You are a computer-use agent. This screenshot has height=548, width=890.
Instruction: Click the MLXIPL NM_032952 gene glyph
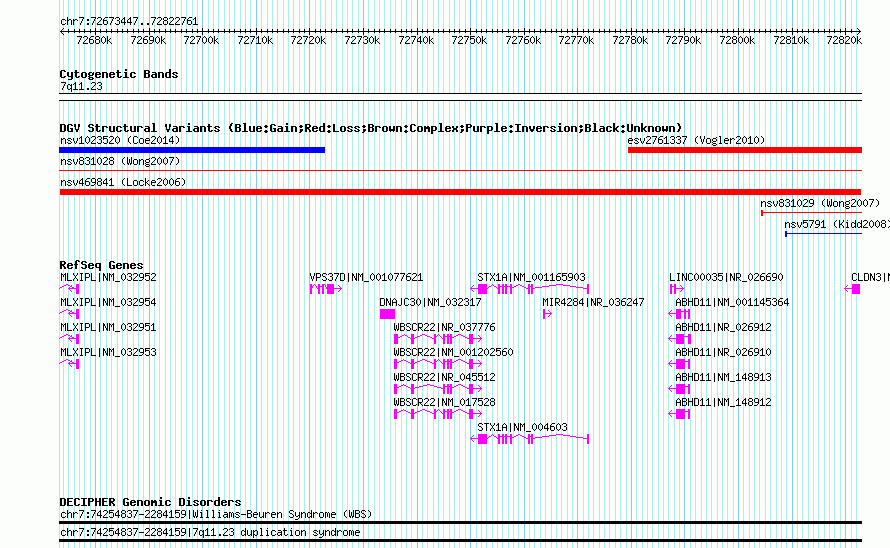[69, 289]
